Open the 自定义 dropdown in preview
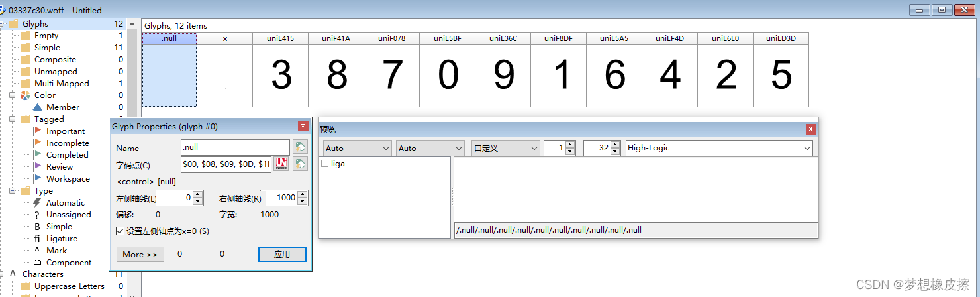Image resolution: width=980 pixels, height=297 pixels. (x=506, y=148)
